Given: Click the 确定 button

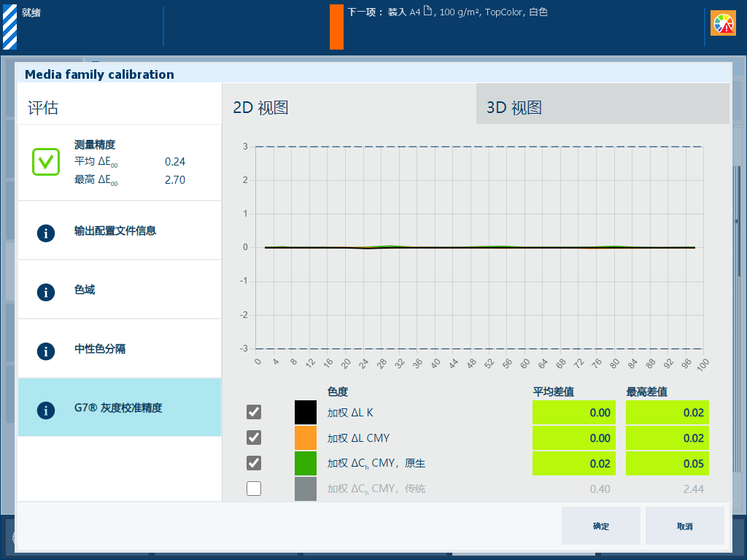Looking at the screenshot, I should coord(601,526).
